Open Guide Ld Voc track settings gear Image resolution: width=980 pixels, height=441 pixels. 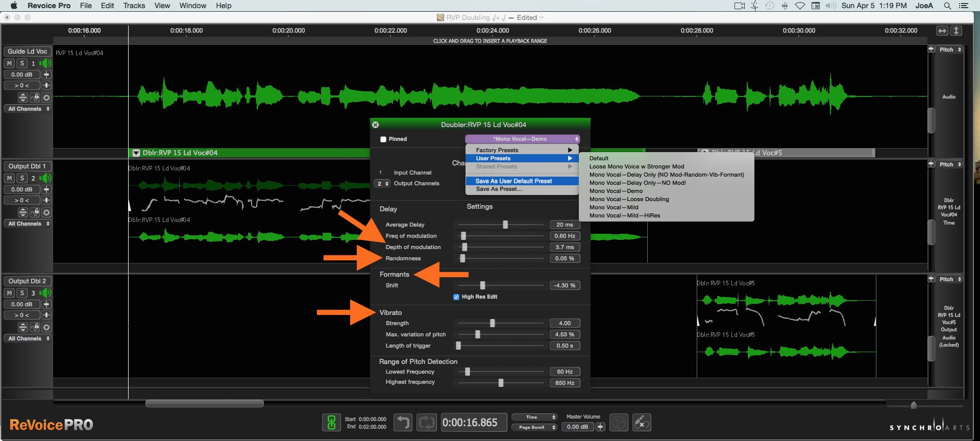point(46,97)
